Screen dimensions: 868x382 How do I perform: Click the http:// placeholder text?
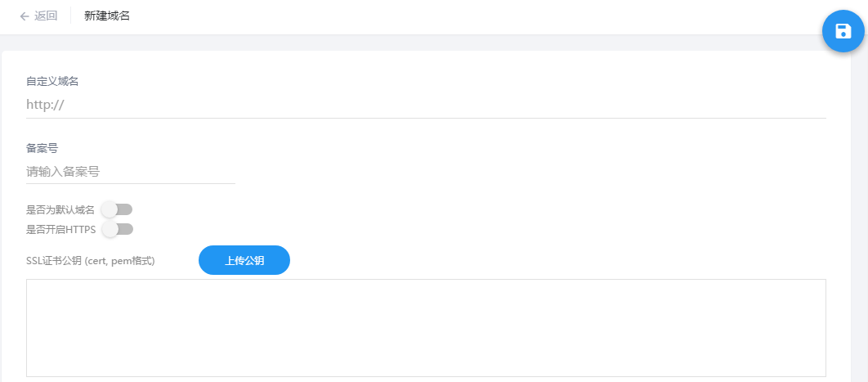(46, 105)
